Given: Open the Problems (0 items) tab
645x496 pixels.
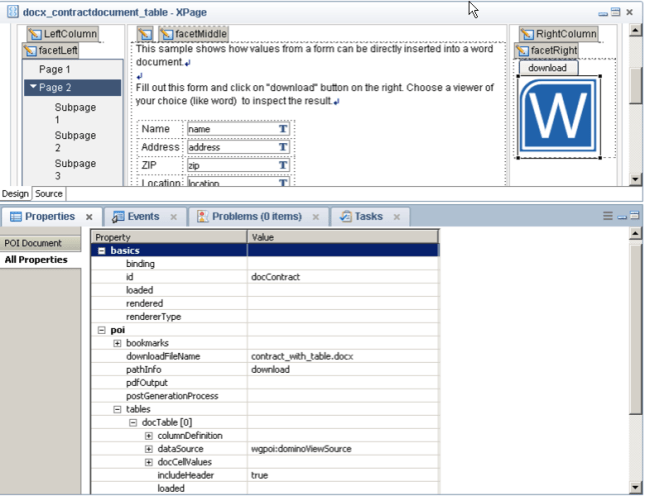Looking at the screenshot, I should [x=257, y=216].
